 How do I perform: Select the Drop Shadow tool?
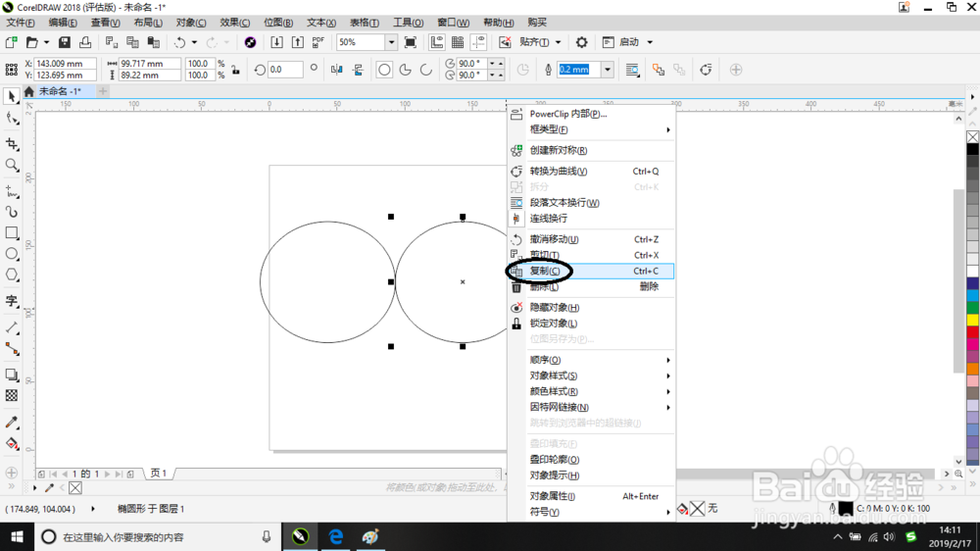pos(11,375)
